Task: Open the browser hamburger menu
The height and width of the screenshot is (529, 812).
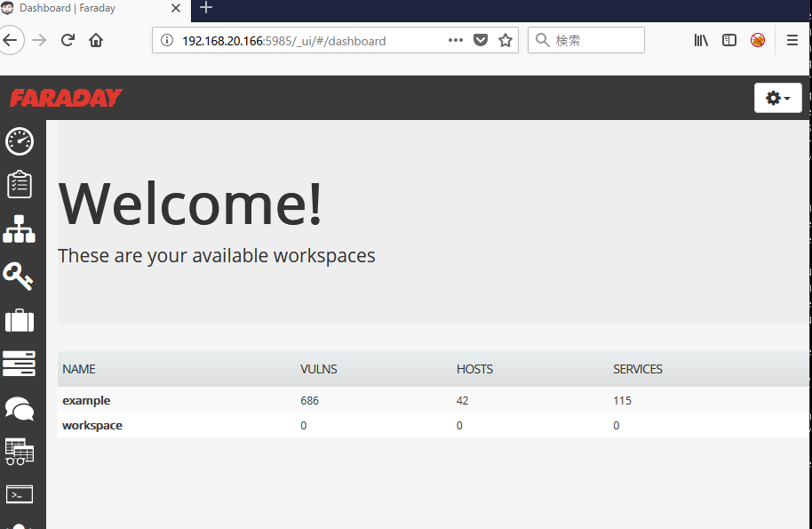Action: point(792,40)
